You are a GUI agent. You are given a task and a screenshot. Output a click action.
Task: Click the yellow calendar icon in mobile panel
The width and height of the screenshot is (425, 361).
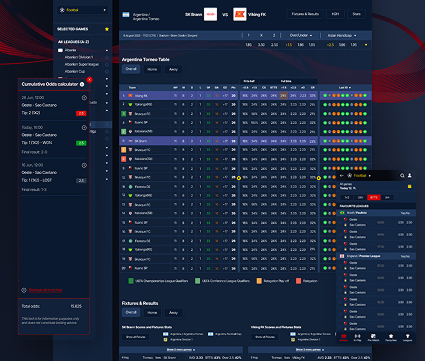pos(409,186)
